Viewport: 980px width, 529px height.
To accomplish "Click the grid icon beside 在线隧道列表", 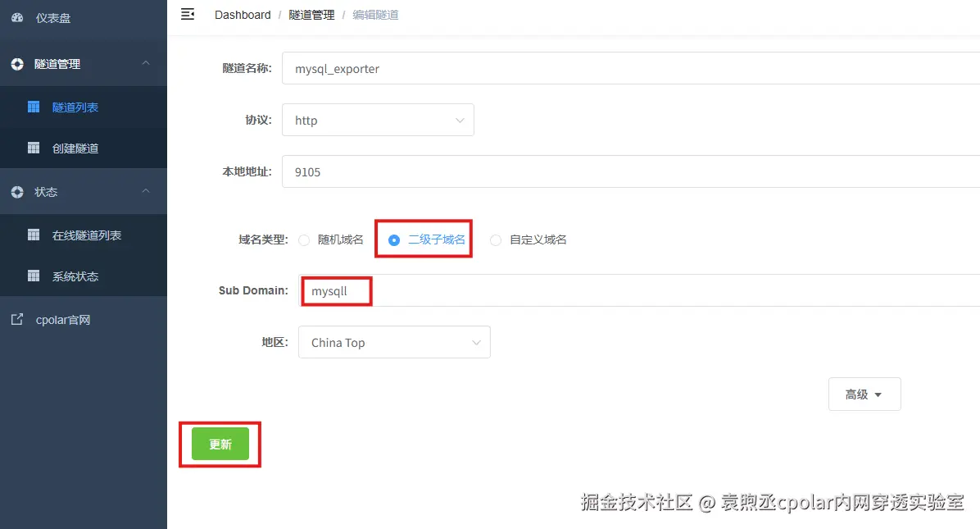I will [x=34, y=235].
